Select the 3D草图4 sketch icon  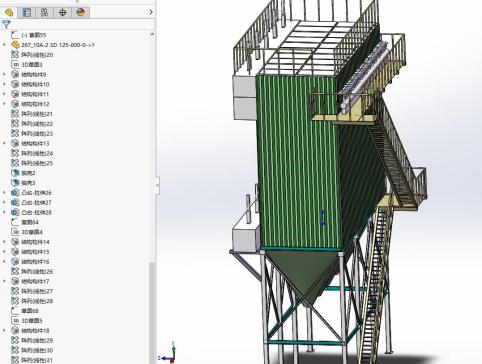pos(15,232)
